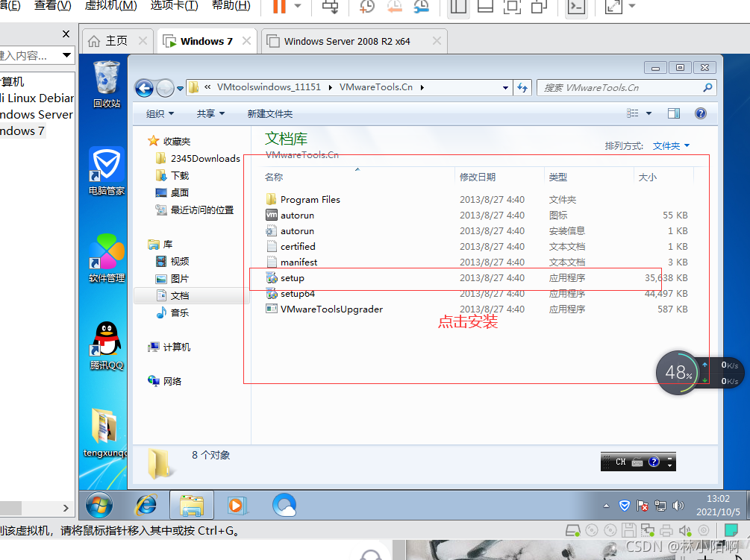The height and width of the screenshot is (560, 750).
Task: Toggle the preview pane icon
Action: pyautogui.click(x=674, y=113)
